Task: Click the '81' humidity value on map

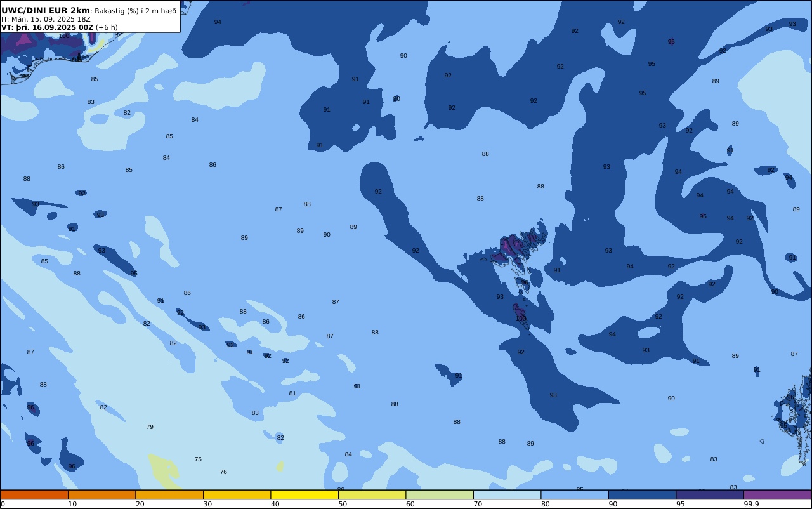Action: click(x=292, y=393)
